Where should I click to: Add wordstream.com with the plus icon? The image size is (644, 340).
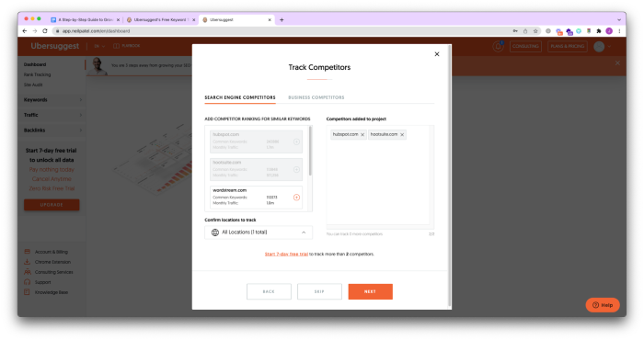pos(296,198)
